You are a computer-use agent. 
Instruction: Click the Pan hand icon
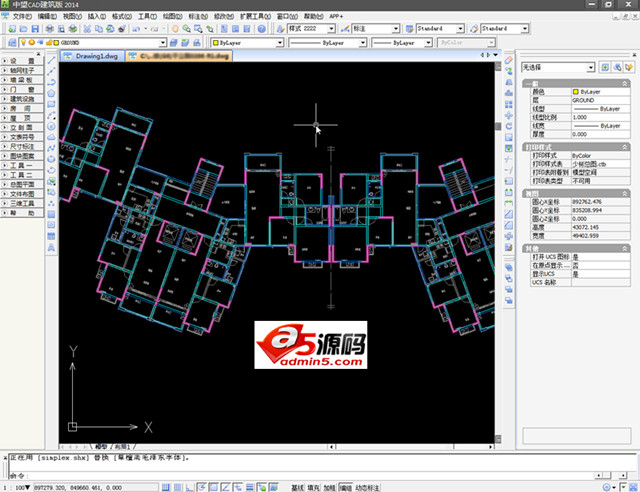[x=175, y=29]
